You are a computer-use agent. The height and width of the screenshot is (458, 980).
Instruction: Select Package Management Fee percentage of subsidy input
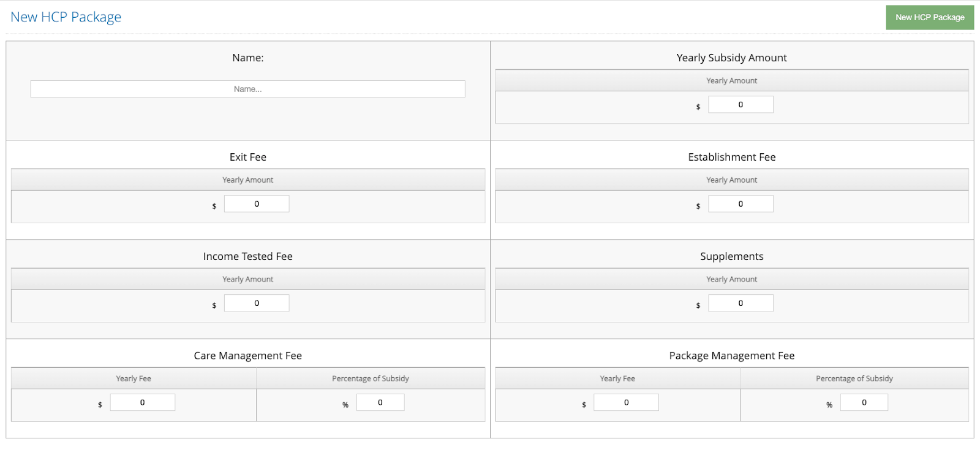864,403
